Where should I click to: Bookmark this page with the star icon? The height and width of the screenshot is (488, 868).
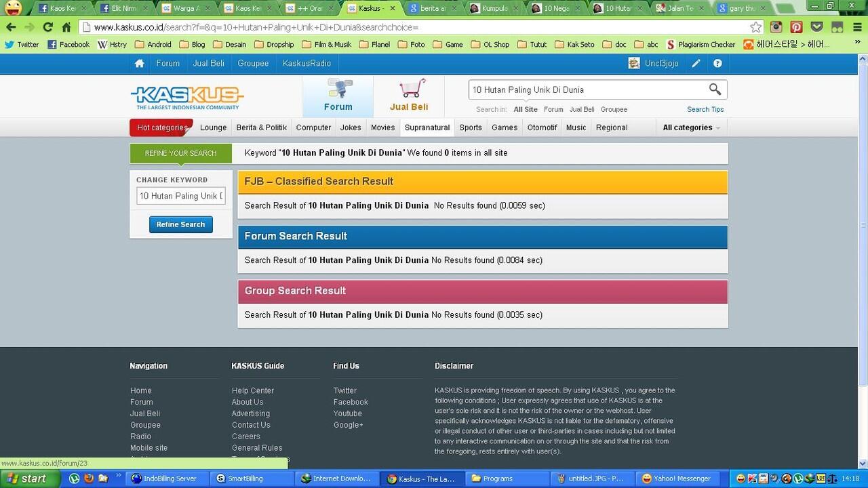[755, 27]
